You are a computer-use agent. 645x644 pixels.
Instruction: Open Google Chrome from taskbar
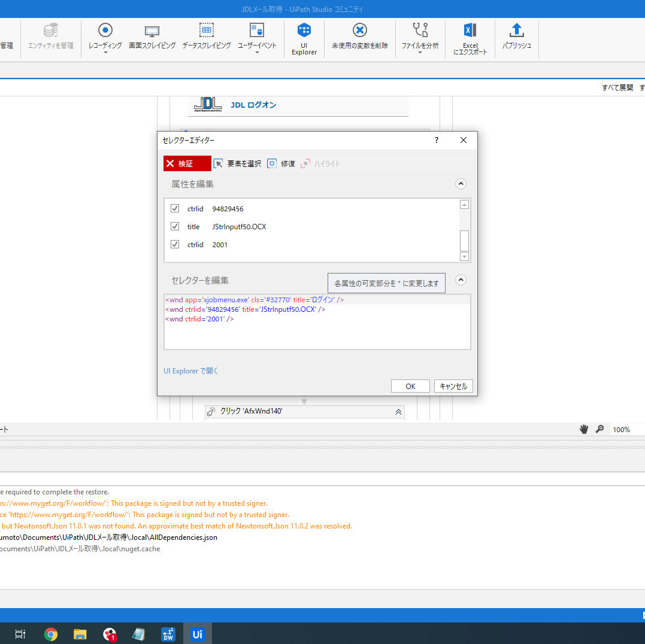(50, 634)
